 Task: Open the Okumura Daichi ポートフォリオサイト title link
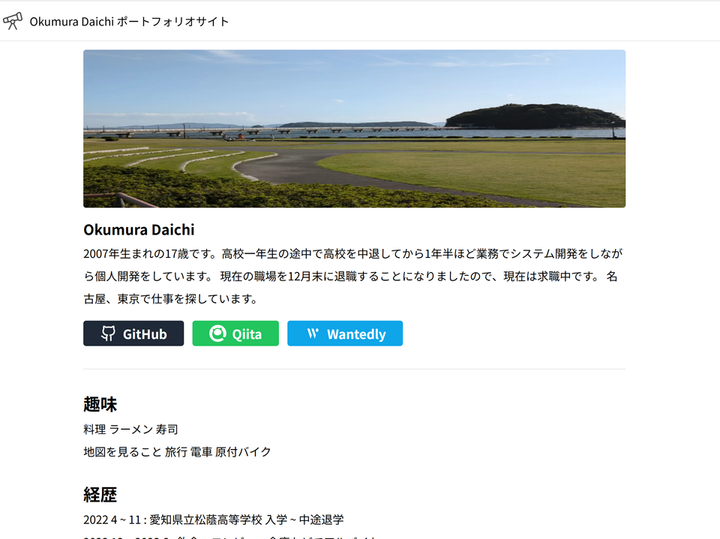point(129,22)
